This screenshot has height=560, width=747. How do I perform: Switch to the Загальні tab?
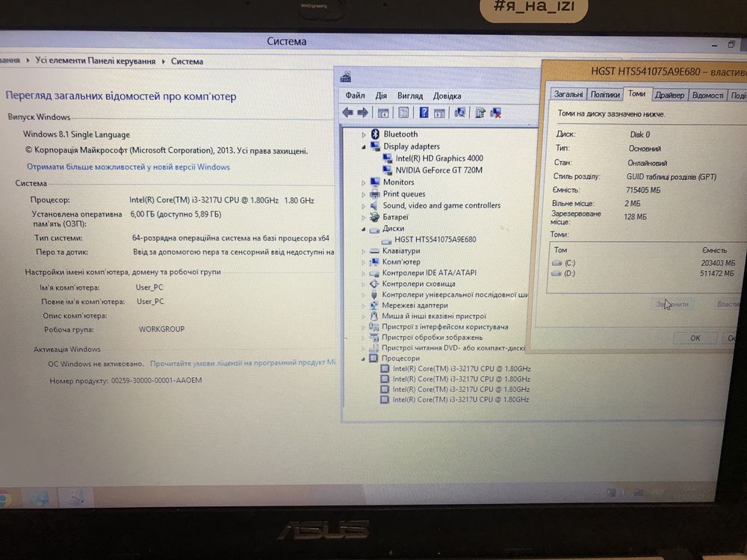(x=568, y=94)
